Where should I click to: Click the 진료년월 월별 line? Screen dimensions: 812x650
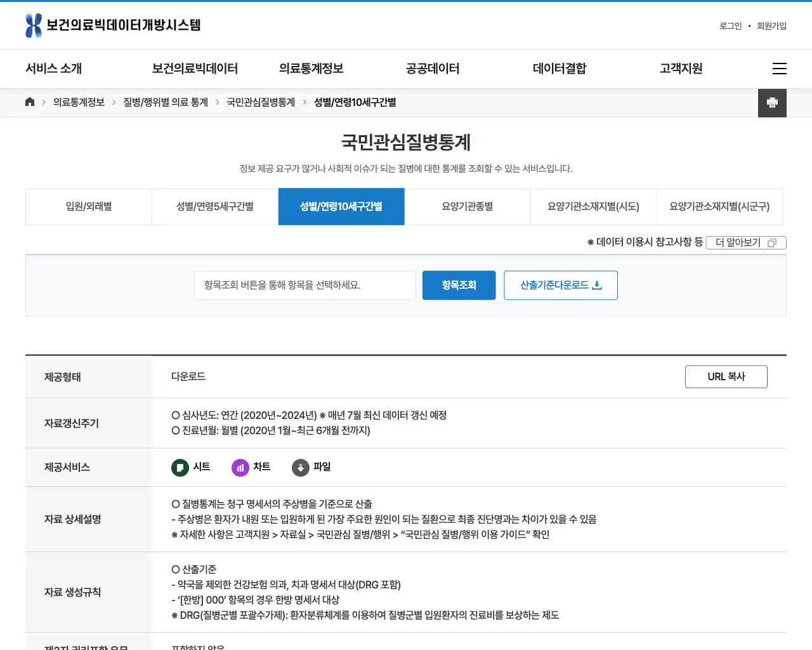tap(271, 430)
